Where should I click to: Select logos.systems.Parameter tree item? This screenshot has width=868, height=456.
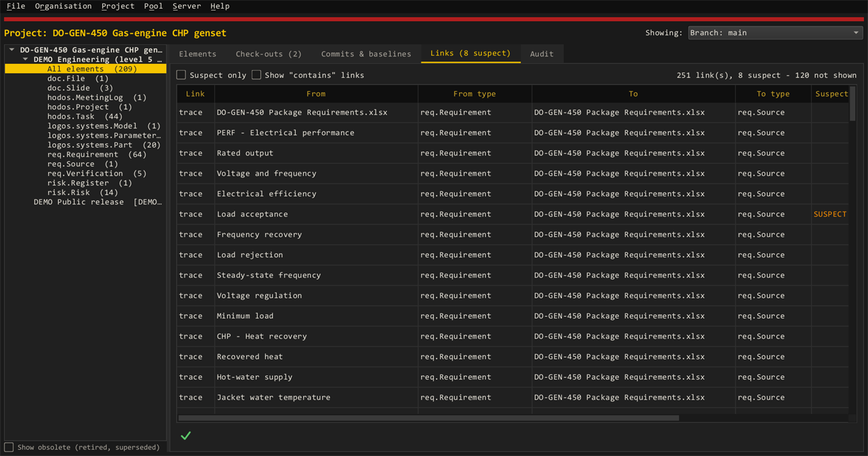click(104, 135)
